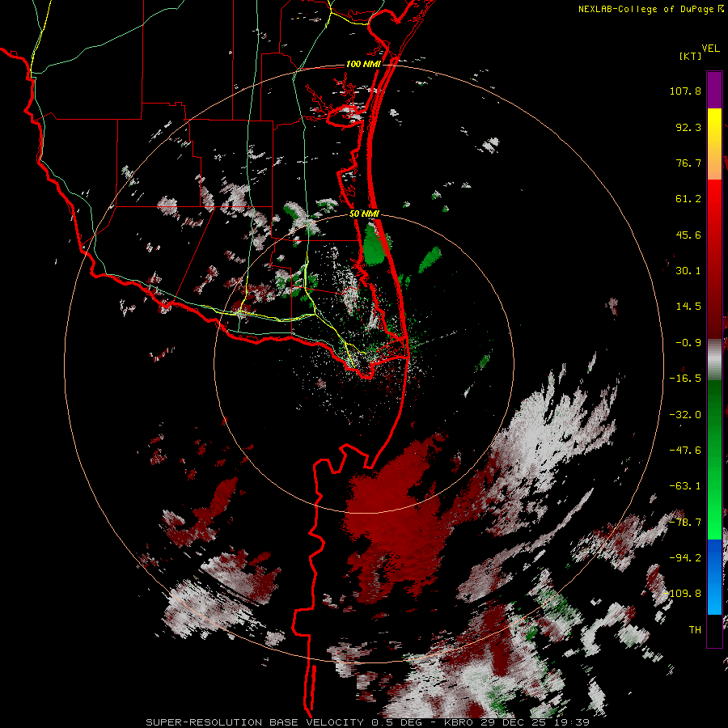Screen dimensions: 728x728
Task: Click the -16.5 velocity scale value
Action: coord(685,379)
